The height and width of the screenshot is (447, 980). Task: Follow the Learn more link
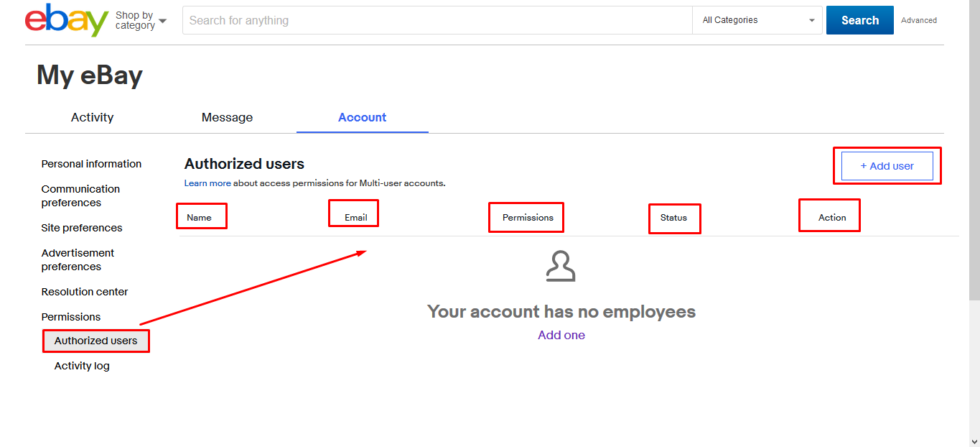(x=207, y=183)
